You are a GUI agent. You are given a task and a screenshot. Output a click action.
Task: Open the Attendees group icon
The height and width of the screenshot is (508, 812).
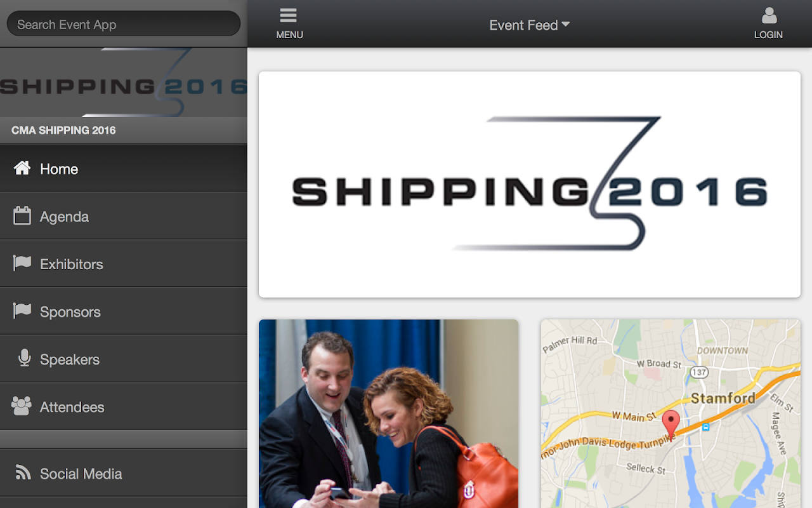click(22, 406)
